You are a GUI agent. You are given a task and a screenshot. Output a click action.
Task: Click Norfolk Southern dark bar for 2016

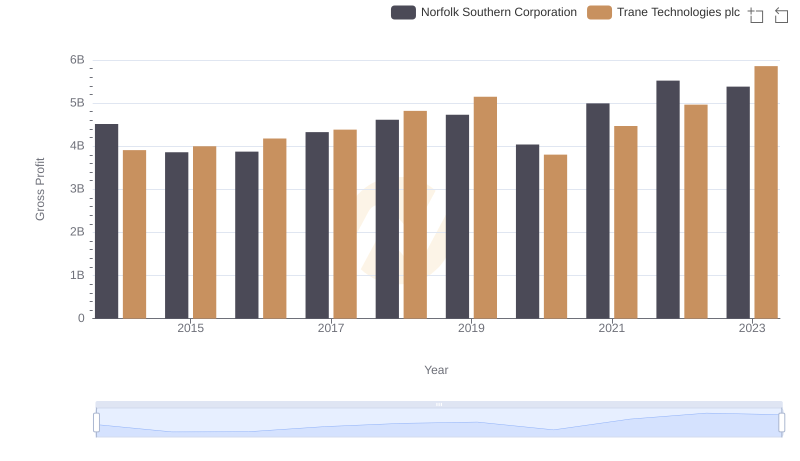point(247,235)
